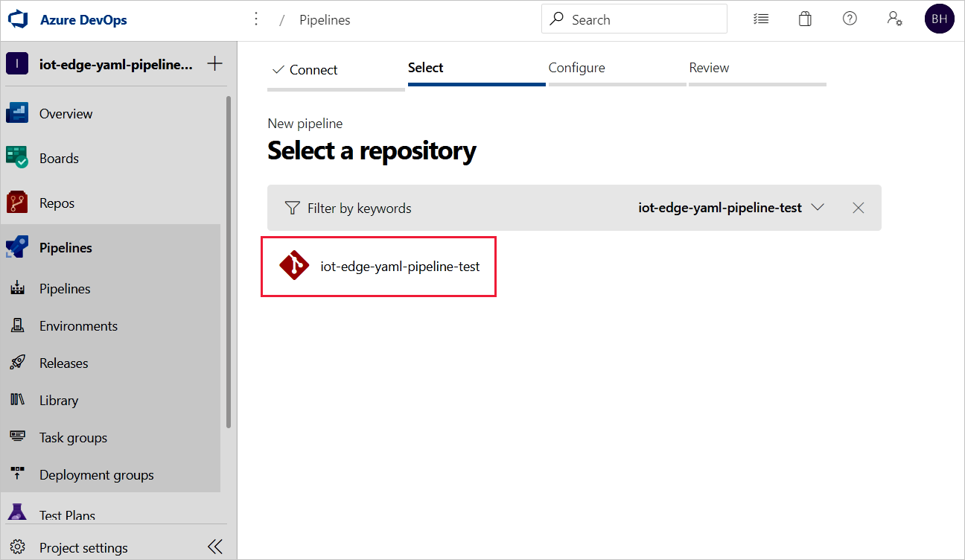This screenshot has height=560, width=965.
Task: Open the Releases page
Action: tap(63, 363)
